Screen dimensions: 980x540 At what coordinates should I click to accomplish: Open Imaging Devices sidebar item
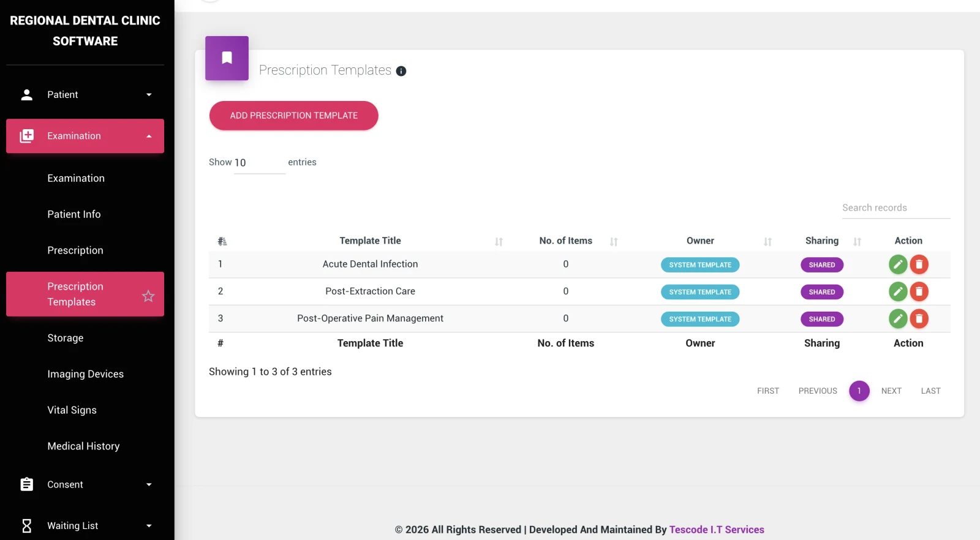86,374
